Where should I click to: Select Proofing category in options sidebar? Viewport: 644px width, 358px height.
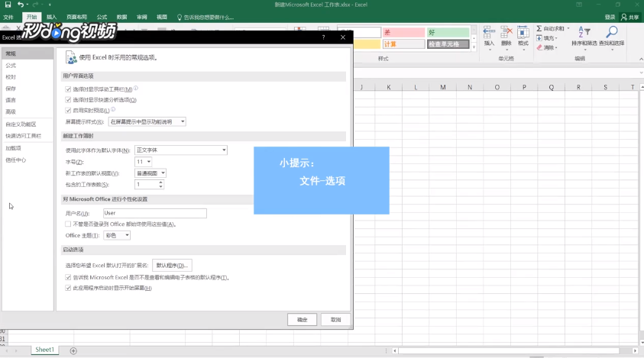click(28, 77)
